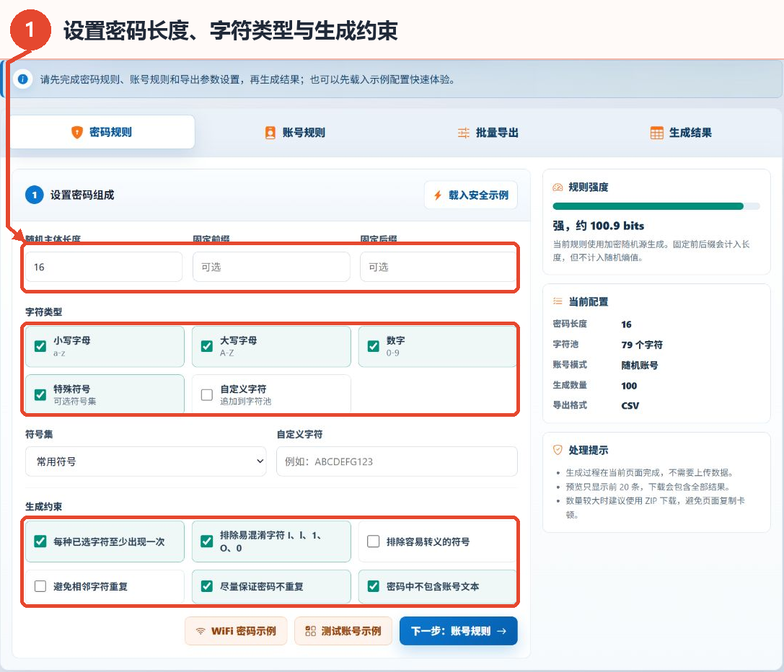Click the 字符类型 section label
The height and width of the screenshot is (672, 784).
tap(44, 311)
